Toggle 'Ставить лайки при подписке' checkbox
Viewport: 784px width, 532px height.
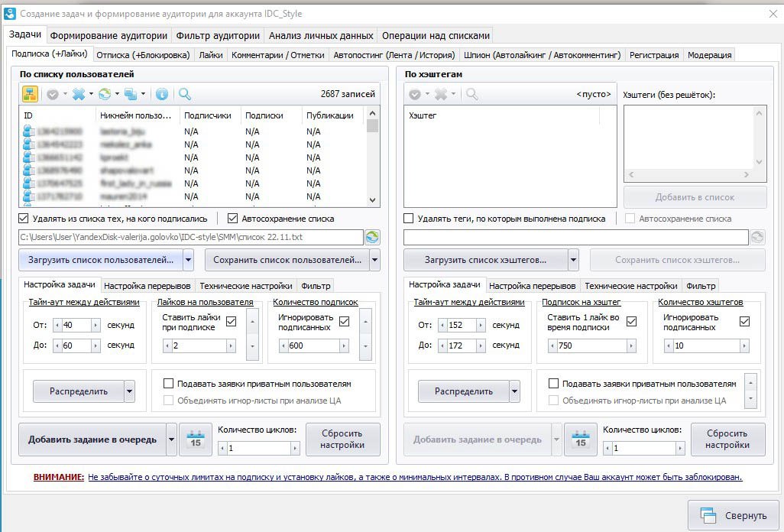click(231, 322)
